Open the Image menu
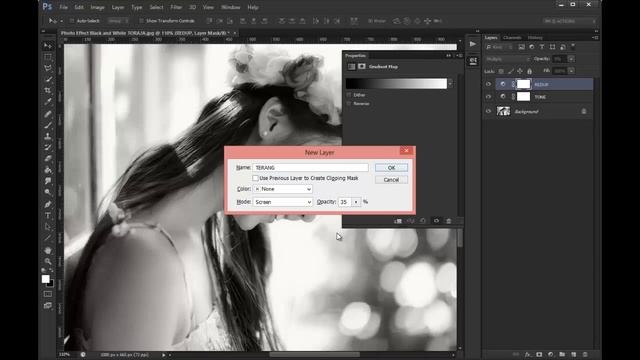 click(97, 7)
